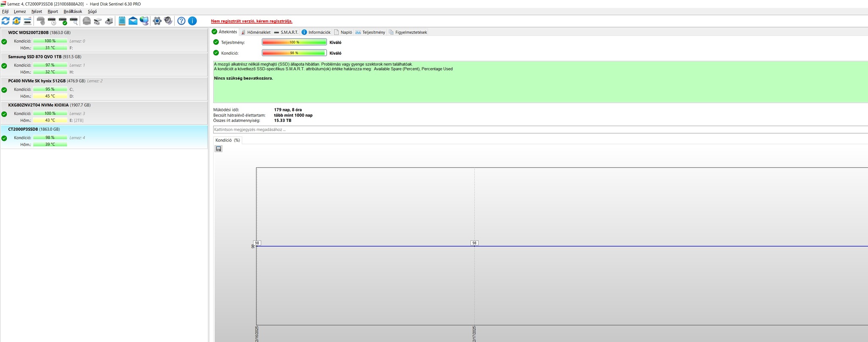This screenshot has width=868, height=342.
Task: Click the network globe monitor icon
Action: pos(144,21)
